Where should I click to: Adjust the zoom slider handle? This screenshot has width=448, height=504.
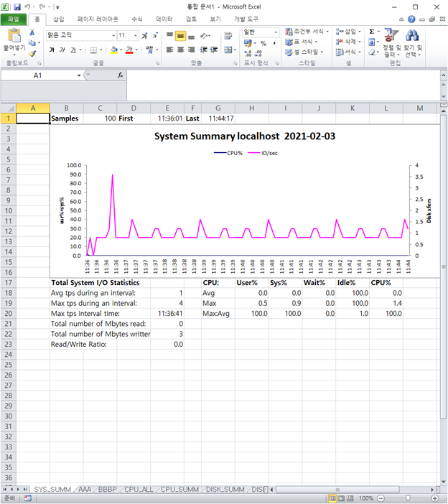408,498
